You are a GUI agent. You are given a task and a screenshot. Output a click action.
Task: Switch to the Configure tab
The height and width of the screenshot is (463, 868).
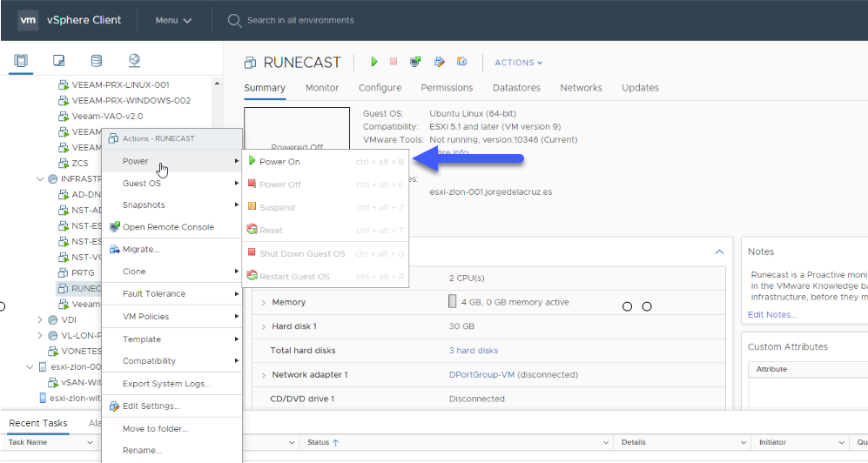[x=380, y=88]
